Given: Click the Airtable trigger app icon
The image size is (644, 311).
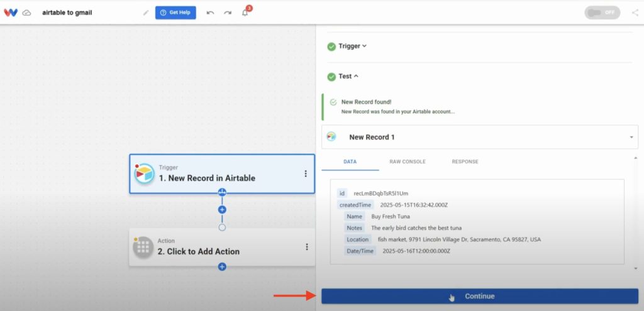Looking at the screenshot, I should 144,173.
